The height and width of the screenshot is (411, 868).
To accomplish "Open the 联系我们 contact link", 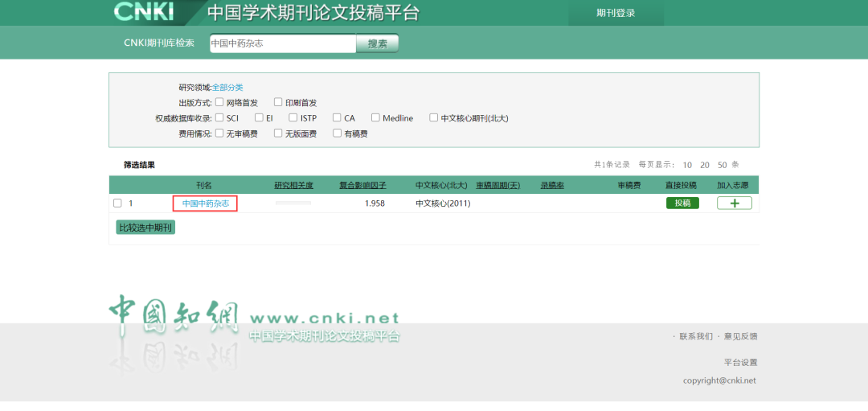I will [696, 336].
